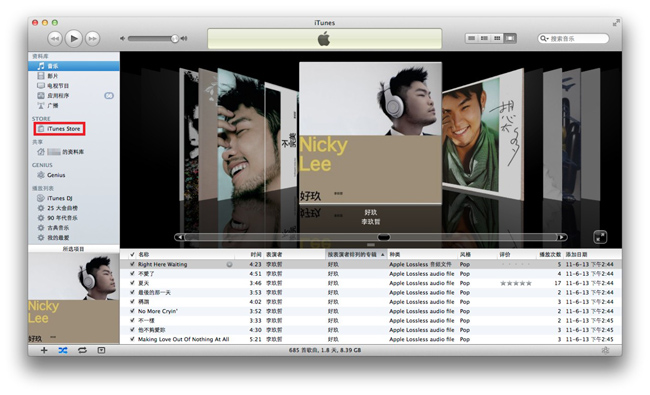The height and width of the screenshot is (395, 650).
Task: Click the window full-screen arrows at top right
Action: pyautogui.click(x=616, y=23)
